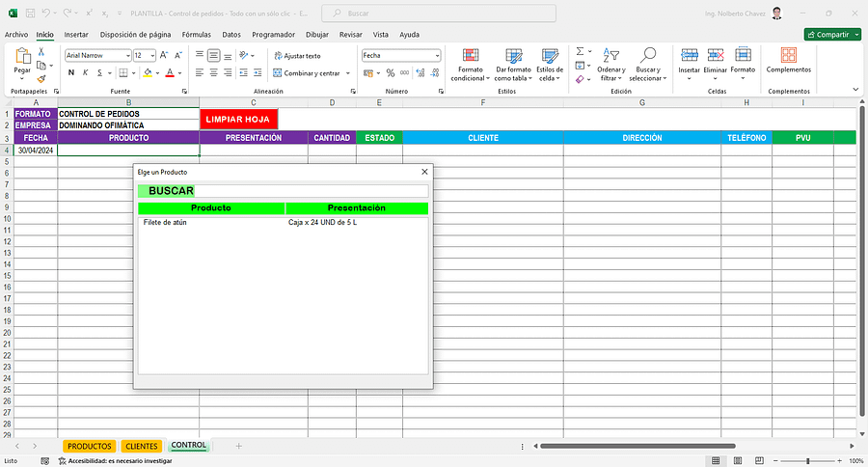Switch to the Fórmulas ribbon tab

coord(197,35)
